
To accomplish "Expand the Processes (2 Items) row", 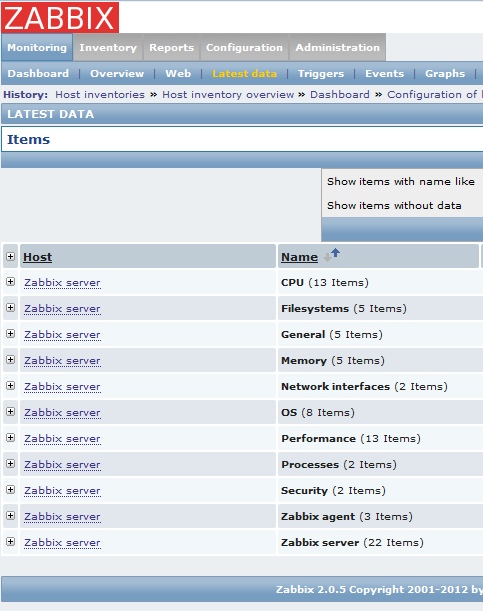I will (x=11, y=464).
